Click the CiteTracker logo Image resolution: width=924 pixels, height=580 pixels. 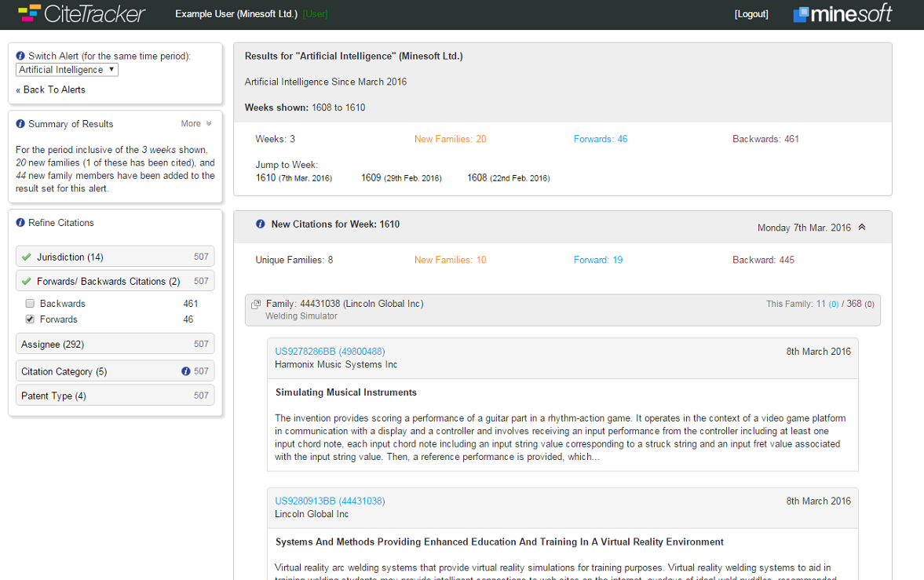(x=82, y=13)
